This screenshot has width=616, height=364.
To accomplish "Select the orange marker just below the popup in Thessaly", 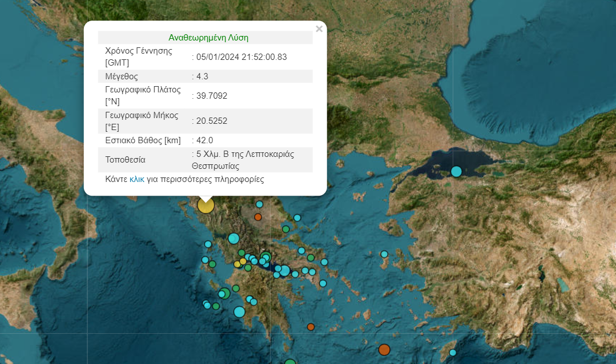I will (x=258, y=217).
